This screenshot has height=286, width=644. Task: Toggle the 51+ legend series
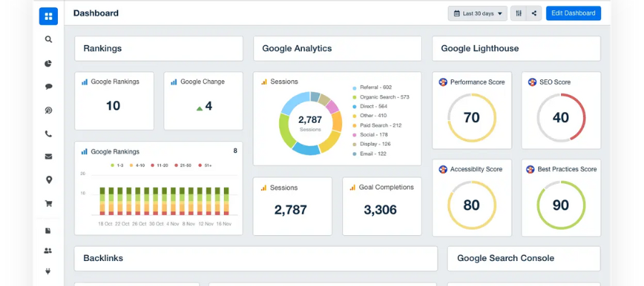(205, 165)
